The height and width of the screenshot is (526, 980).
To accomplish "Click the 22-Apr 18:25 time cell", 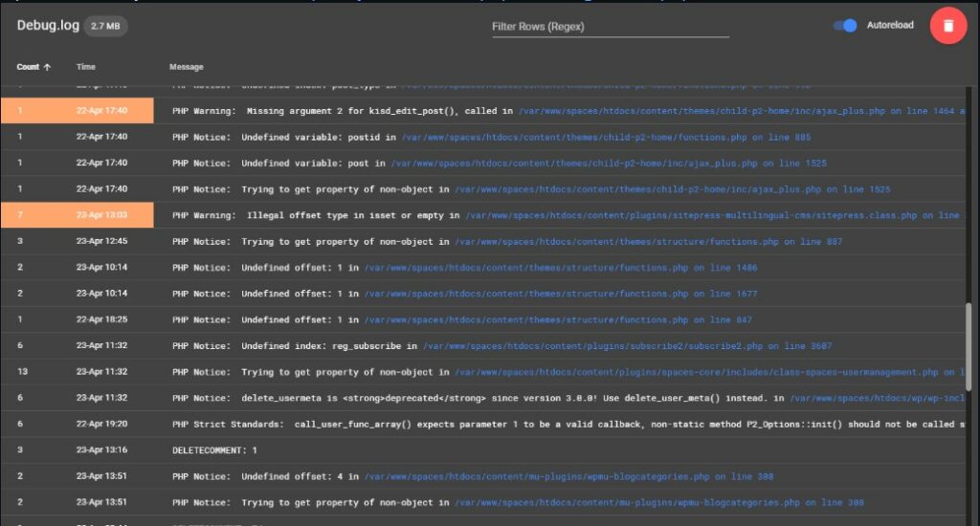I will tap(101, 319).
